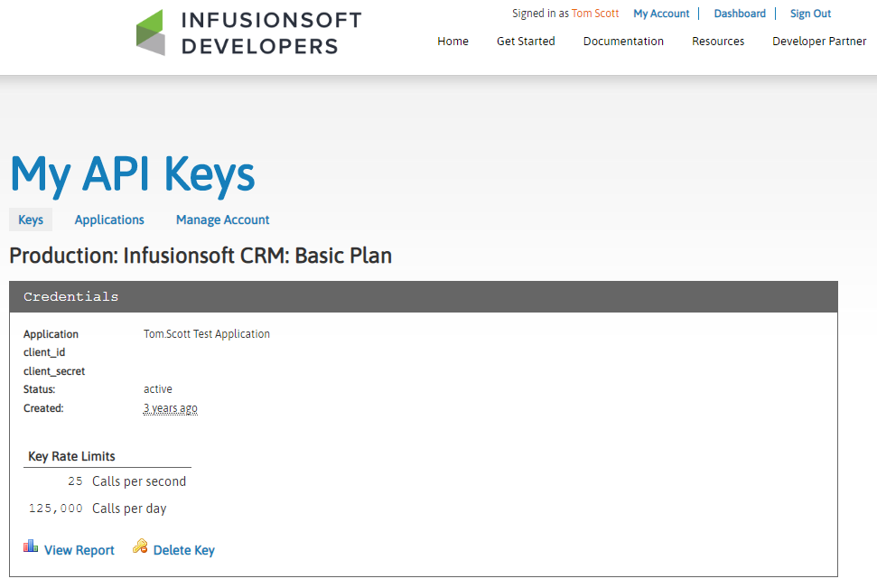Click the Delete Key key icon
The height and width of the screenshot is (588, 877).
tap(140, 546)
